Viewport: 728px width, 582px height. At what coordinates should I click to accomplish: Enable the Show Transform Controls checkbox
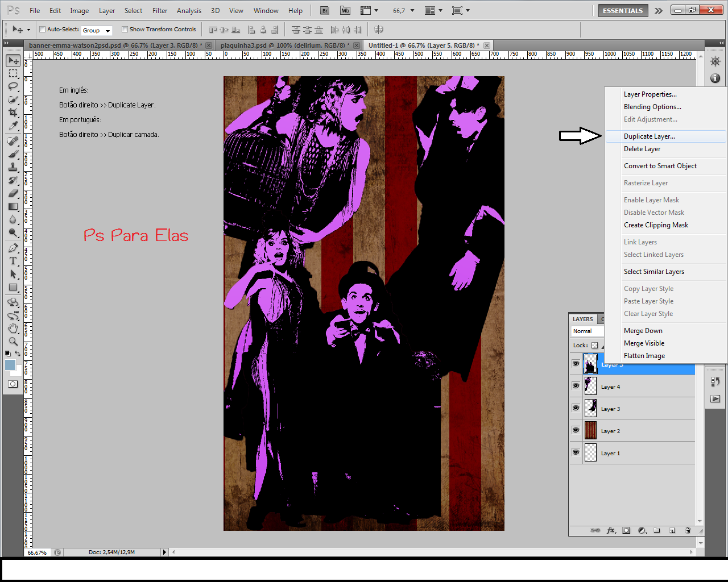pos(124,29)
